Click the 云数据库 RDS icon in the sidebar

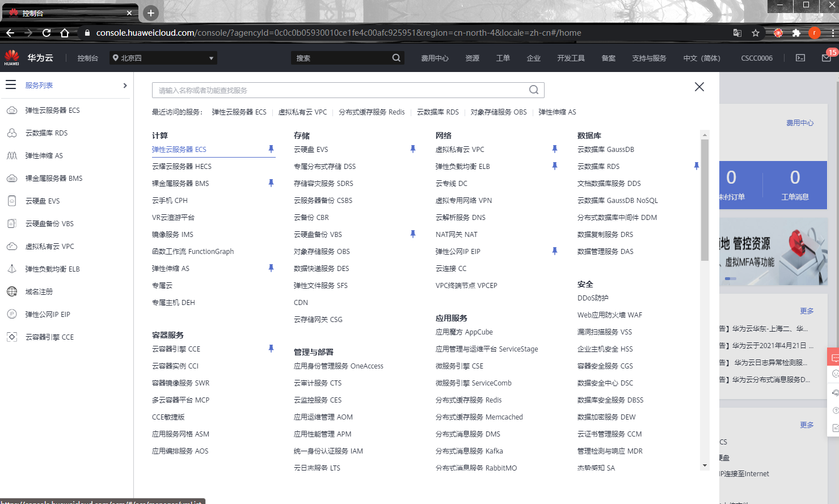pos(12,133)
